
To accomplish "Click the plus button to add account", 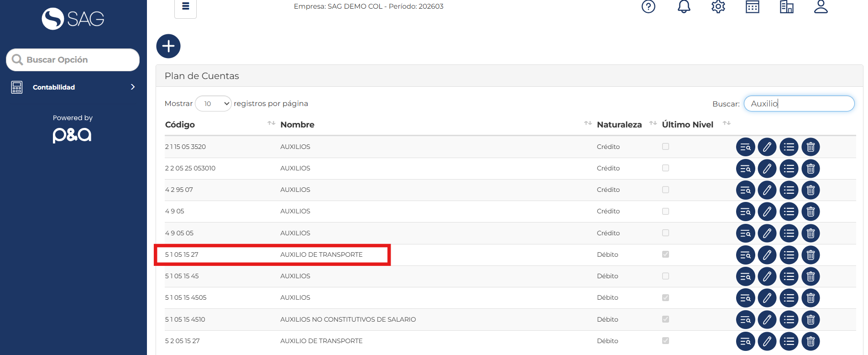I will [x=168, y=46].
